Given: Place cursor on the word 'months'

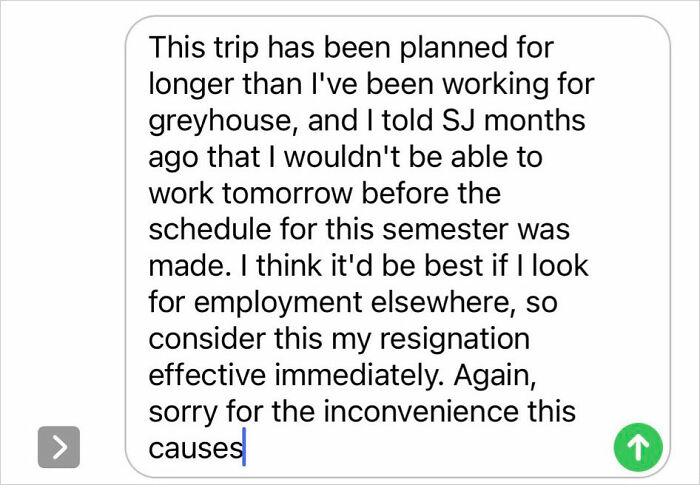Looking at the screenshot, I should (536, 122).
